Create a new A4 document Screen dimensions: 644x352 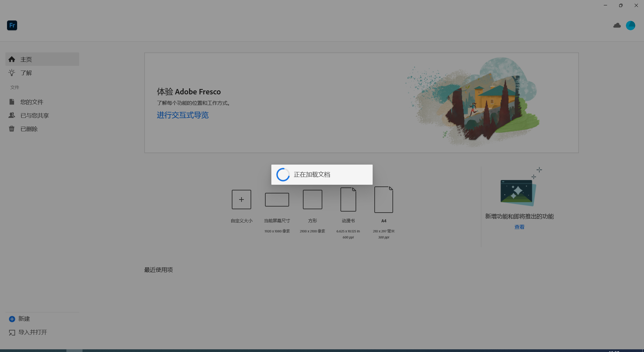point(384,199)
